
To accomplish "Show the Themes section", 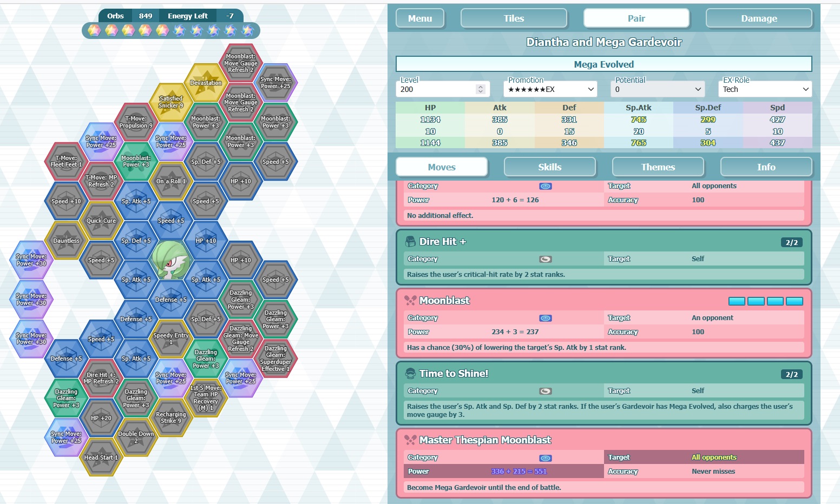I will tap(658, 167).
